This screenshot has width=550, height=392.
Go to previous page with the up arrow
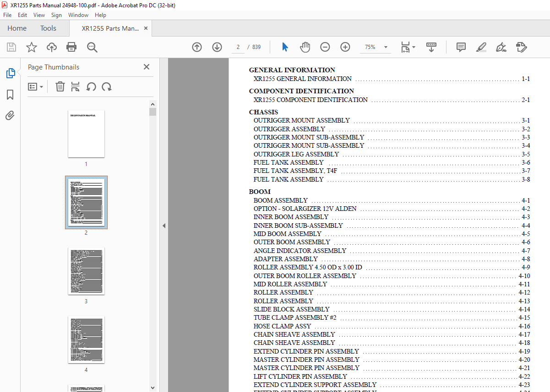pyautogui.click(x=197, y=47)
